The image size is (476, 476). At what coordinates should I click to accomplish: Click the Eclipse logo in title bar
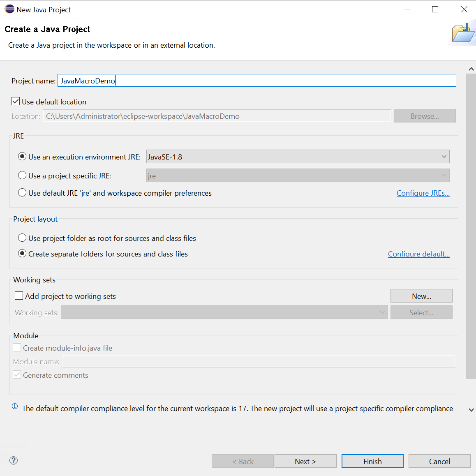click(x=9, y=9)
